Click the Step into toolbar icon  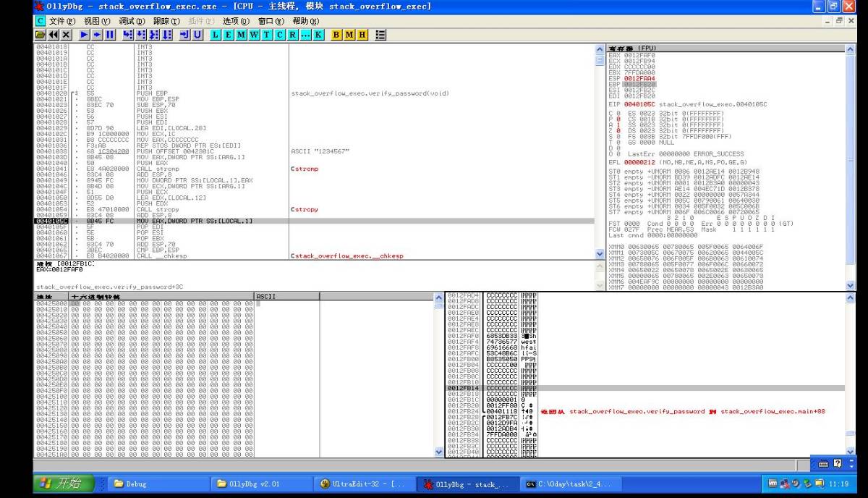click(x=128, y=35)
